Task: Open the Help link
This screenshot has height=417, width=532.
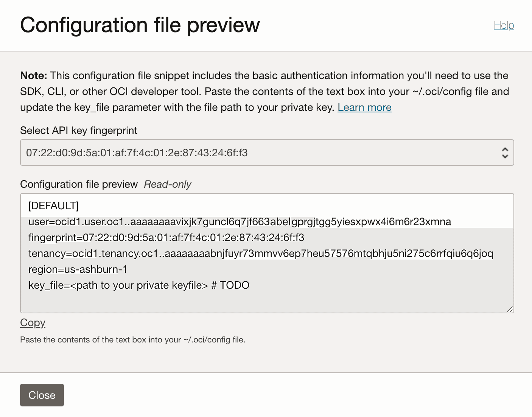Action: point(504,25)
